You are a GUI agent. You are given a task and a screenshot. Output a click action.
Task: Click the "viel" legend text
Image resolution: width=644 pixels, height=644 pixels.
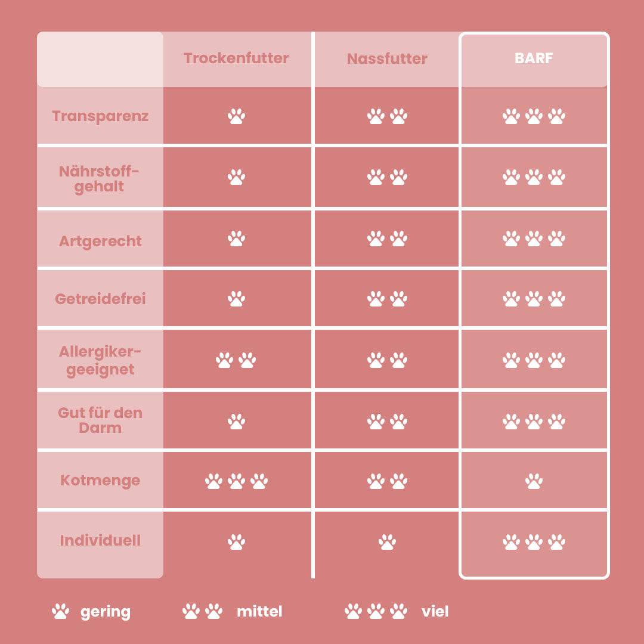pos(435,612)
